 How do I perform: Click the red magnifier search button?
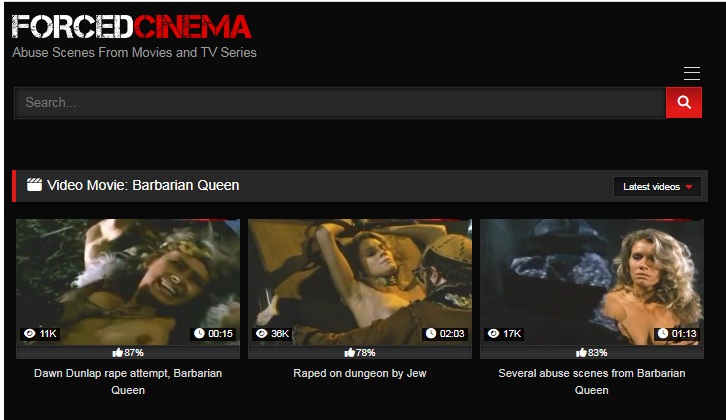point(684,102)
